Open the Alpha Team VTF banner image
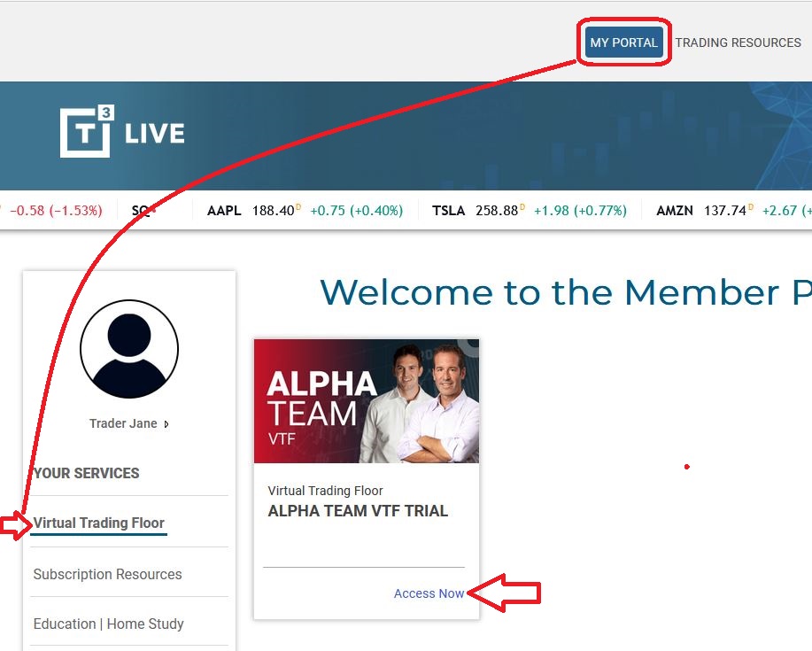Screen dimensions: 812x651 coord(366,400)
